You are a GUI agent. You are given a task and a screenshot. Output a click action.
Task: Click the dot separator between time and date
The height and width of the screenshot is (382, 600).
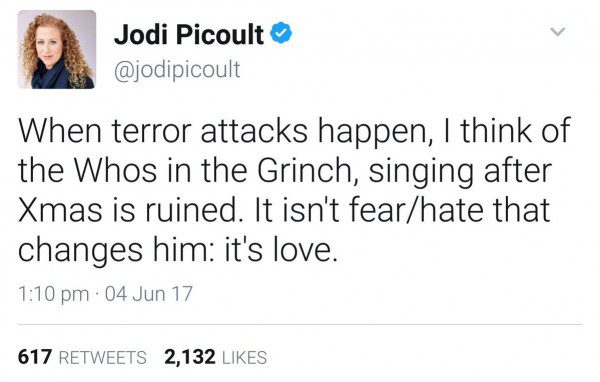[97, 294]
